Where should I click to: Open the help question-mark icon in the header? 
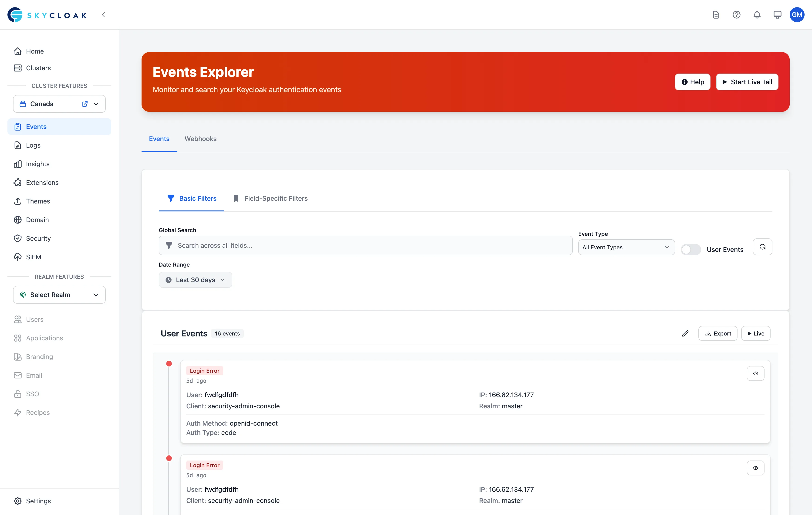coord(737,14)
